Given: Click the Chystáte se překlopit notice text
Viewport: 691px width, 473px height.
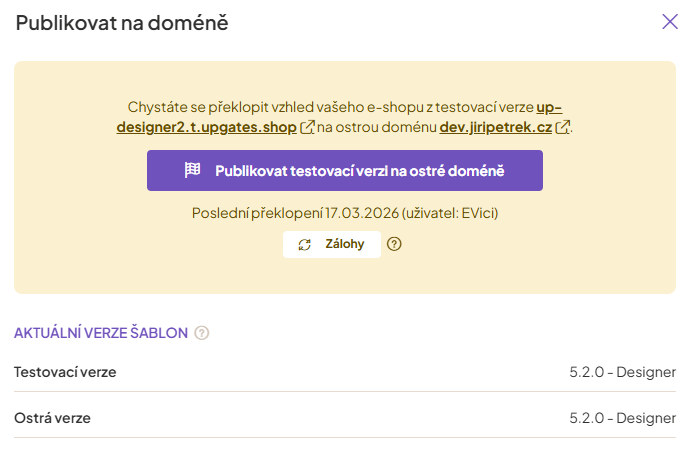Looking at the screenshot, I should [x=330, y=107].
